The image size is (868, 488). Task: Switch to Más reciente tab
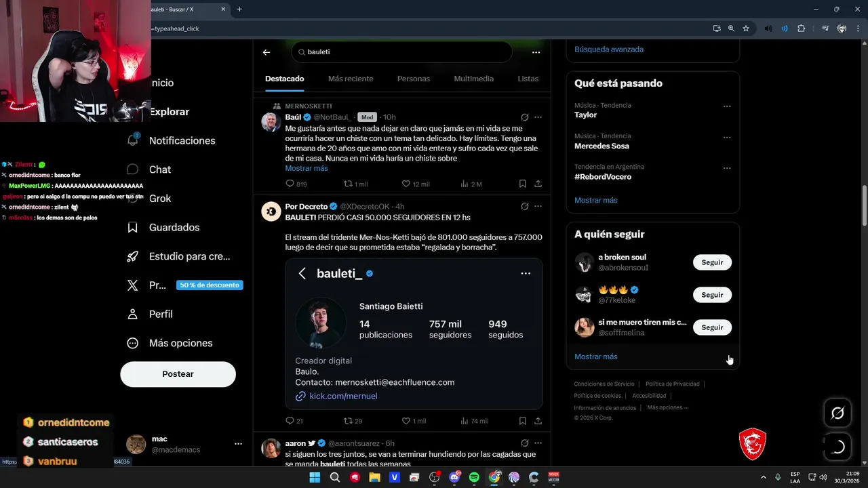[351, 79]
